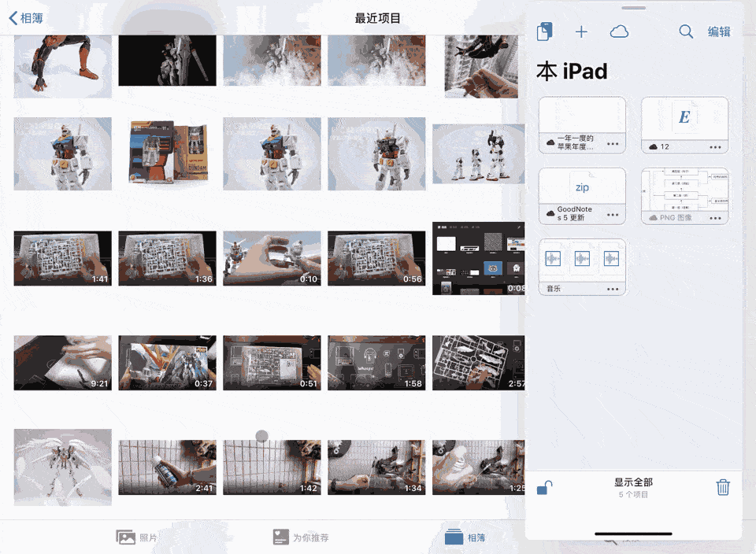
Task: Open the Gundam box packaging photo
Action: pos(167,153)
